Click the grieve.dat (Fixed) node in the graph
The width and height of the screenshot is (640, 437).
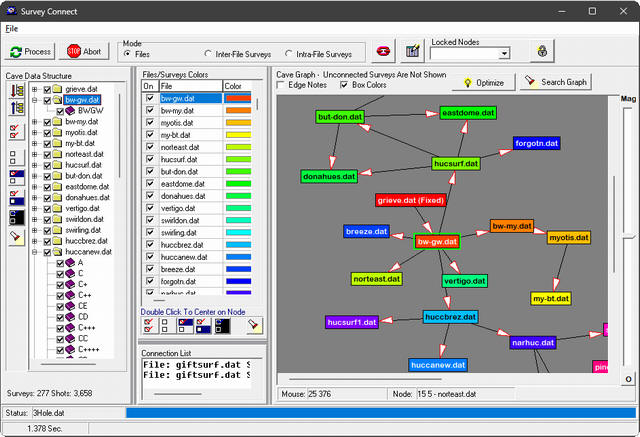click(x=411, y=200)
